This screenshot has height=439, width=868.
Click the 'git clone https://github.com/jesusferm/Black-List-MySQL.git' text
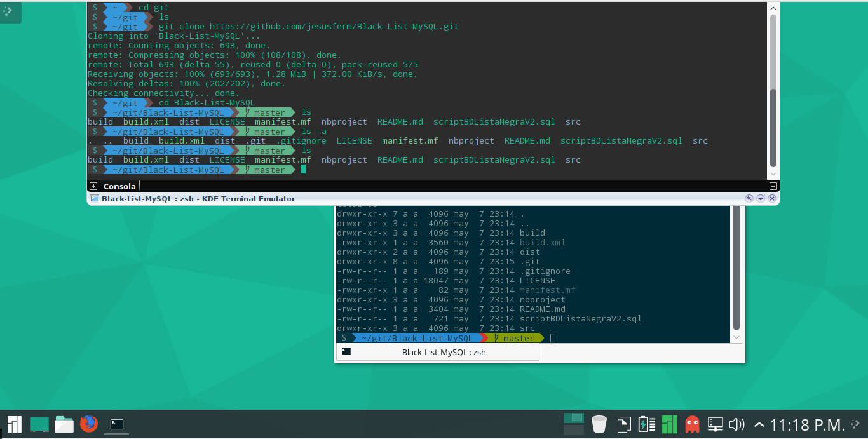click(309, 27)
